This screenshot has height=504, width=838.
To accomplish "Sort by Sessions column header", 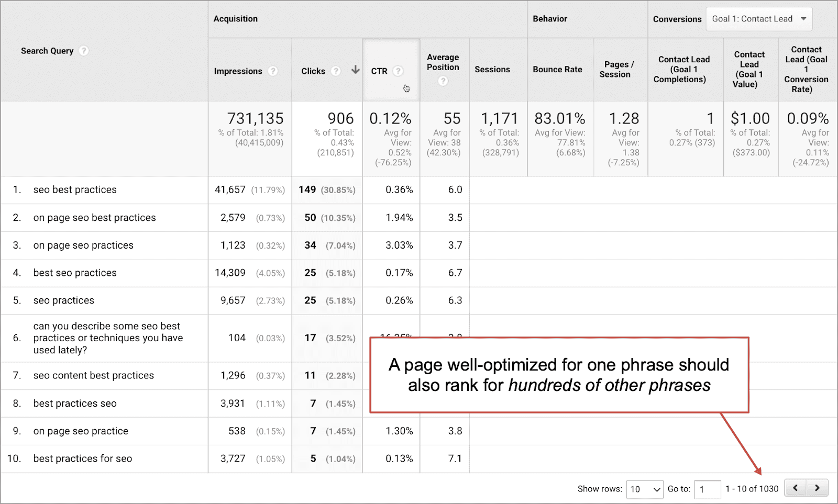I will click(x=492, y=69).
